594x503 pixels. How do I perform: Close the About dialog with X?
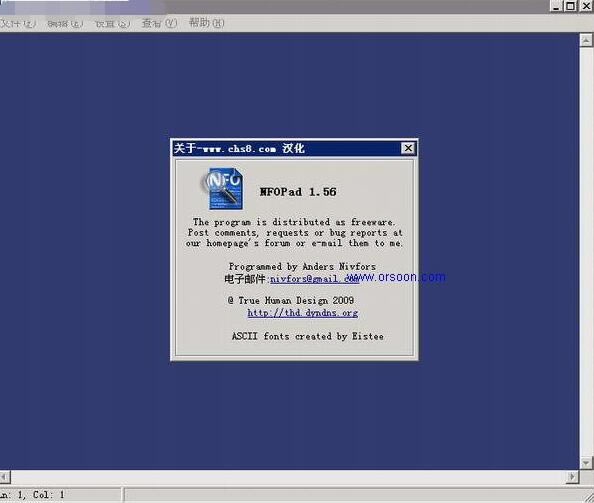(408, 148)
